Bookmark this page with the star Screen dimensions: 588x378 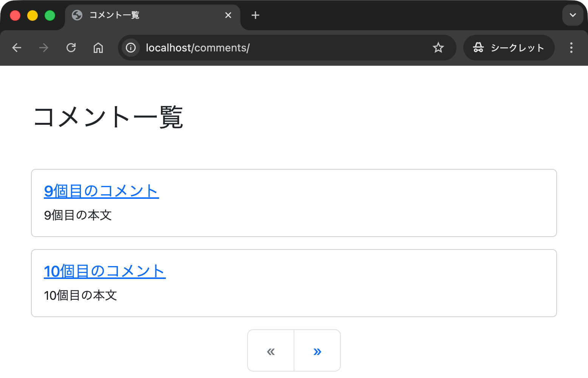coord(438,48)
